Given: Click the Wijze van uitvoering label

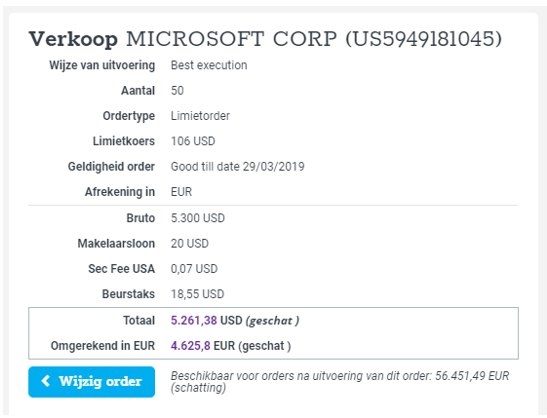Looking at the screenshot, I should [102, 65].
